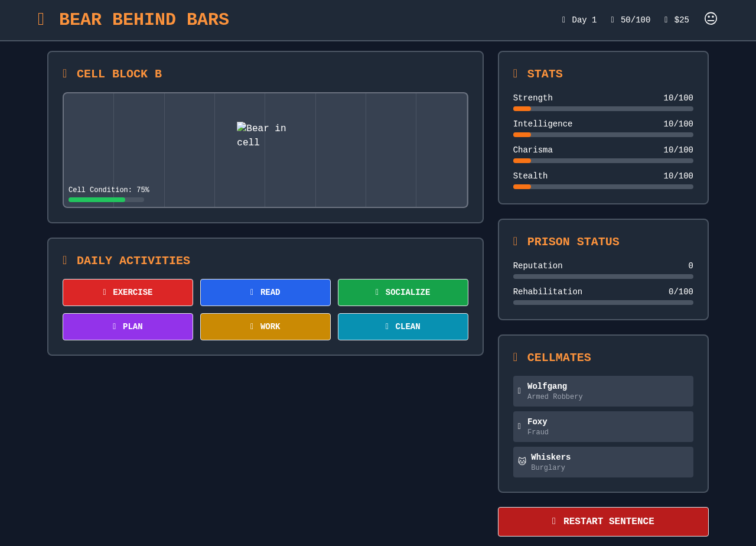Click the Charisma stat bar
Viewport: 756px width, 546px height.
coord(603,161)
